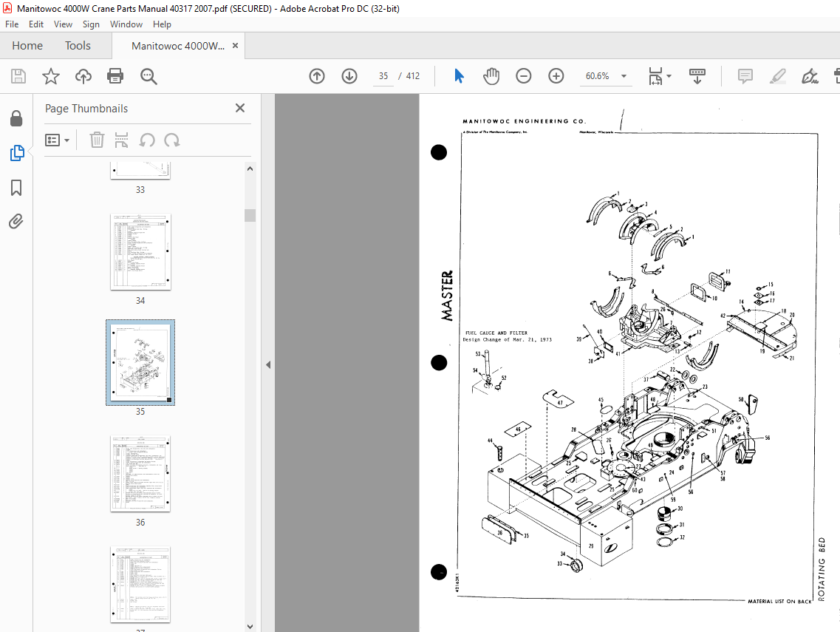The image size is (840, 632).
Task: Rotate pages counterclockwise icon
Action: click(x=147, y=140)
